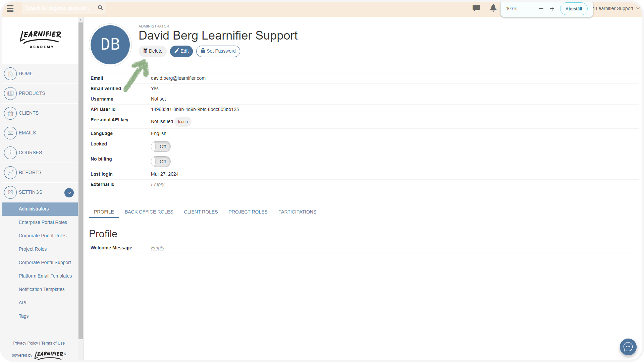This screenshot has width=644, height=362.
Task: Open Notification Templates
Action: pos(42,289)
